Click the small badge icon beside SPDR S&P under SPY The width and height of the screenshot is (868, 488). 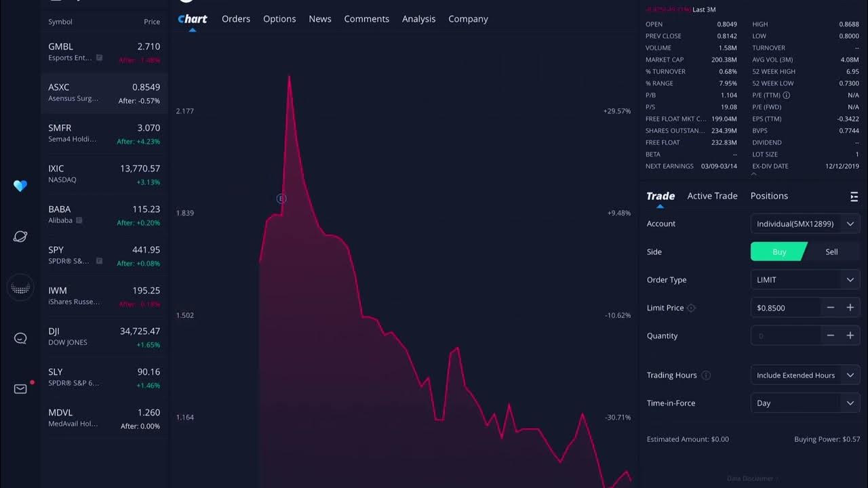[x=99, y=261]
